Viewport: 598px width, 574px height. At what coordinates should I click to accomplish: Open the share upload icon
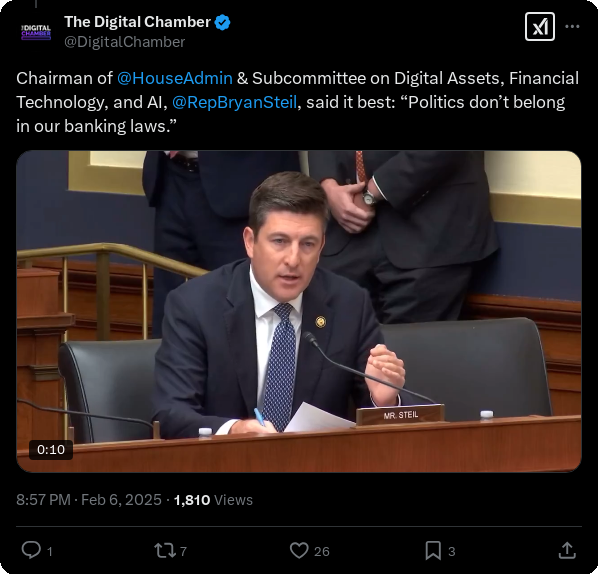click(567, 550)
